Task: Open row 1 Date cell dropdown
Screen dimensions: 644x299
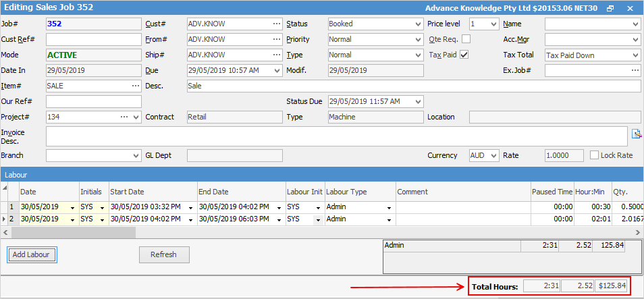Action: click(x=73, y=208)
